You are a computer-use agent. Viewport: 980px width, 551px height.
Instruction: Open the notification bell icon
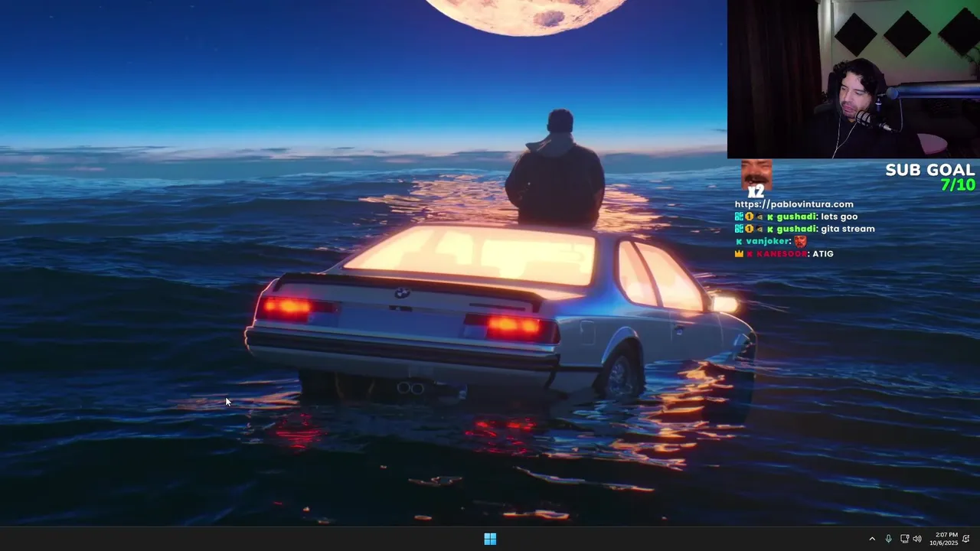click(966, 539)
